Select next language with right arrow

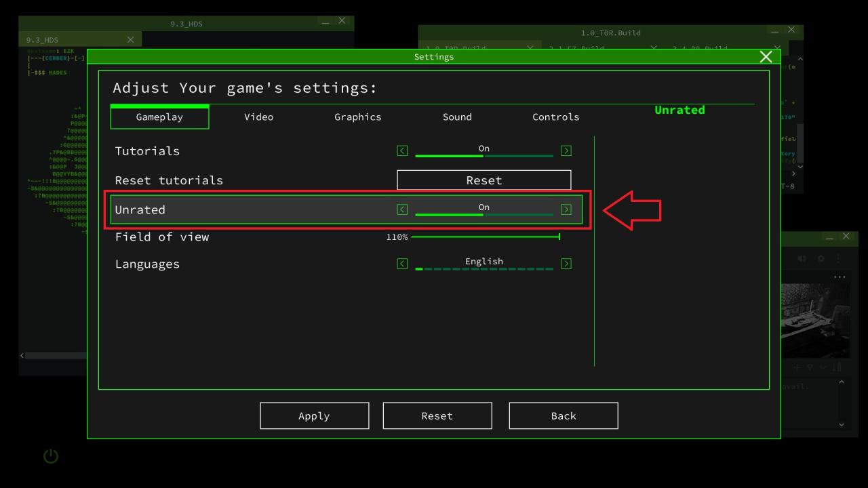tap(566, 264)
